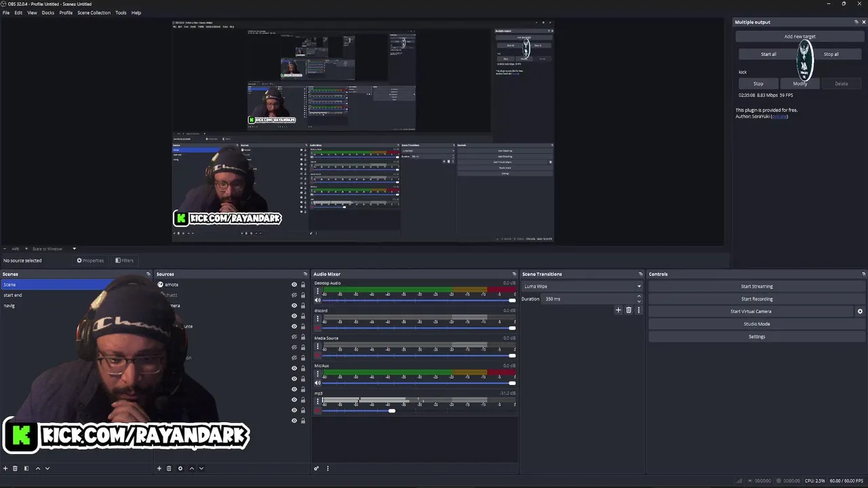The width and height of the screenshot is (868, 488).
Task: Remove the transition using the Scene Transitions trash icon
Action: 629,310
